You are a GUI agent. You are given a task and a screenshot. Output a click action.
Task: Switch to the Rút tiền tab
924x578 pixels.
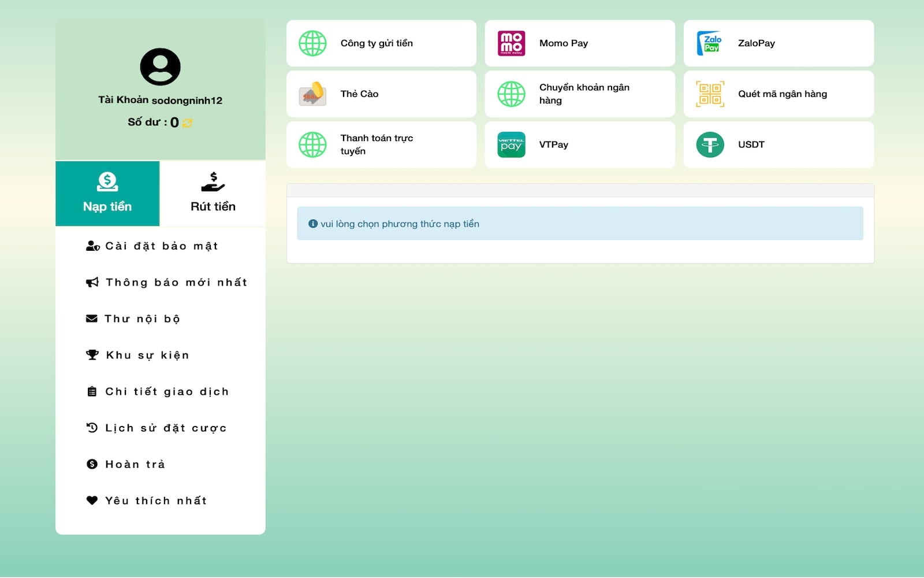(213, 194)
